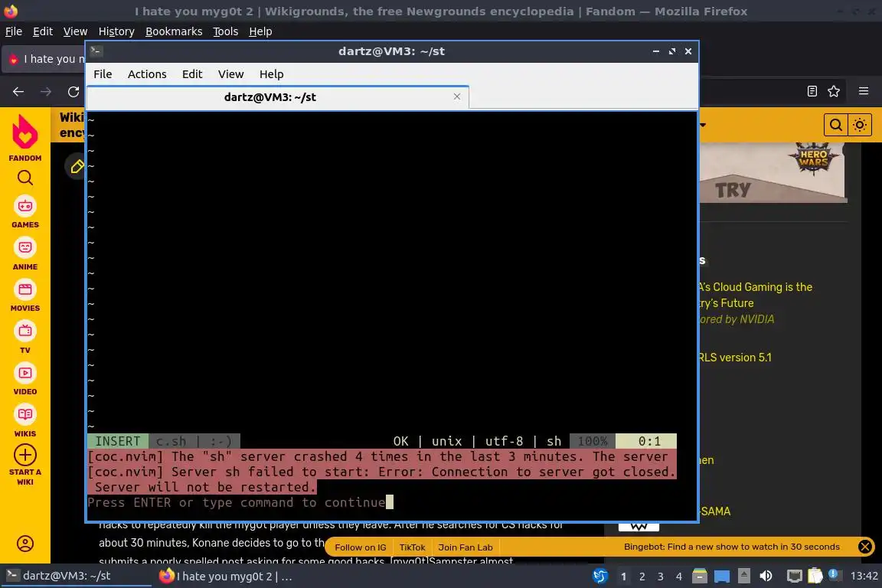Open the RLS version 5.1 link

(x=735, y=358)
